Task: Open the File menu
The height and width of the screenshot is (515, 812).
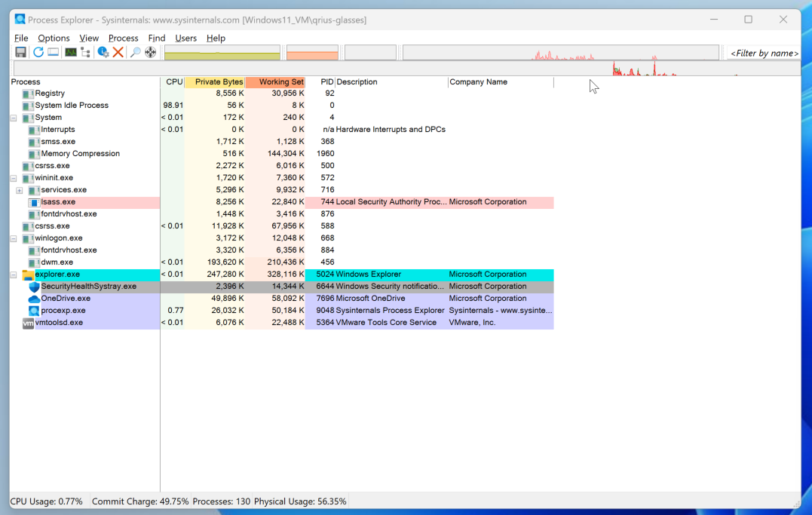Action: 21,38
